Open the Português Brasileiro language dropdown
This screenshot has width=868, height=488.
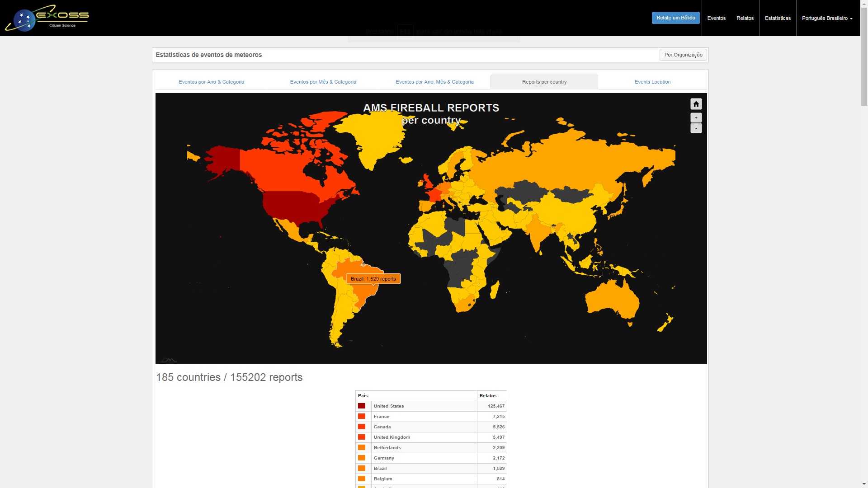(827, 18)
